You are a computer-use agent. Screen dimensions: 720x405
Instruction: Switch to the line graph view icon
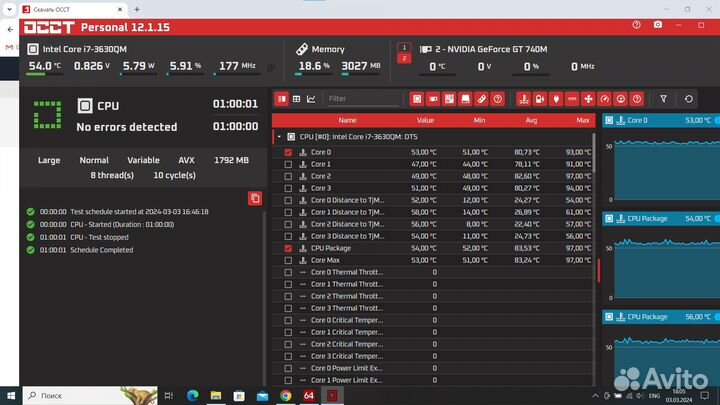(311, 99)
